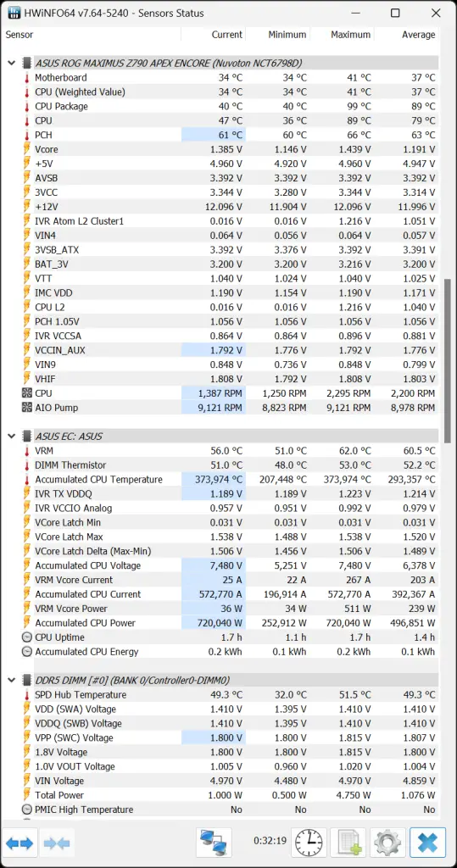Open sensor settings gear icon

point(387,843)
